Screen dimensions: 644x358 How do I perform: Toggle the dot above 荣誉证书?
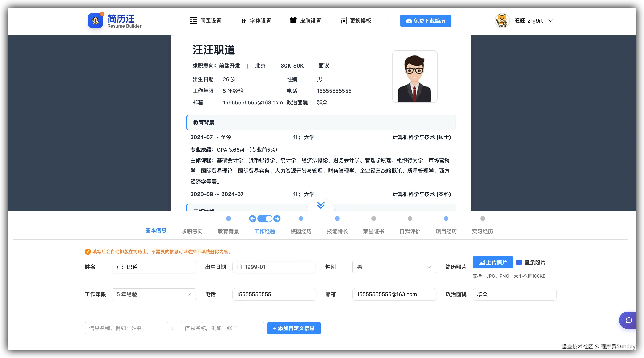(x=373, y=219)
